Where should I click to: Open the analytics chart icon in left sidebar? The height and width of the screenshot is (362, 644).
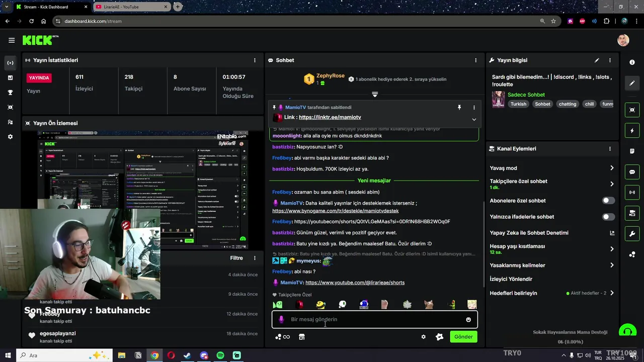point(10,77)
